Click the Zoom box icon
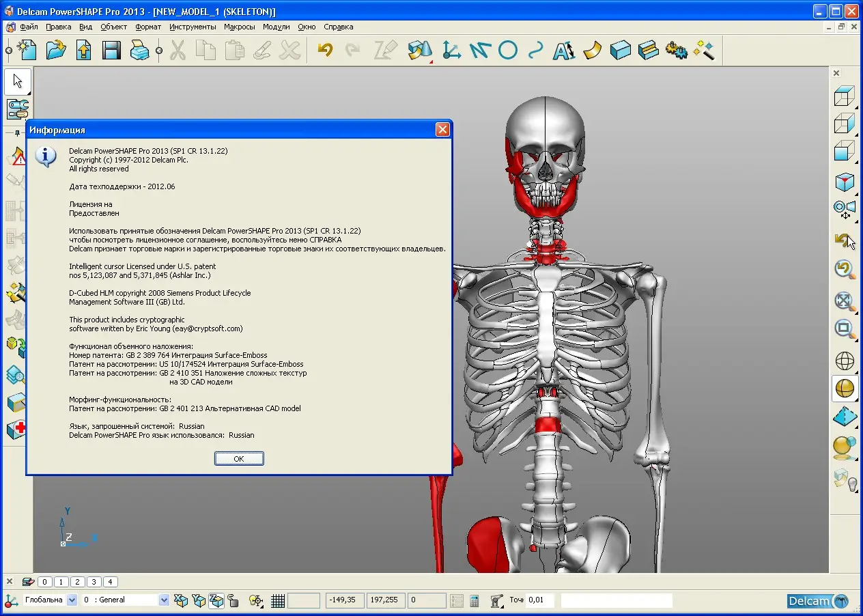The height and width of the screenshot is (616, 863). [845, 329]
